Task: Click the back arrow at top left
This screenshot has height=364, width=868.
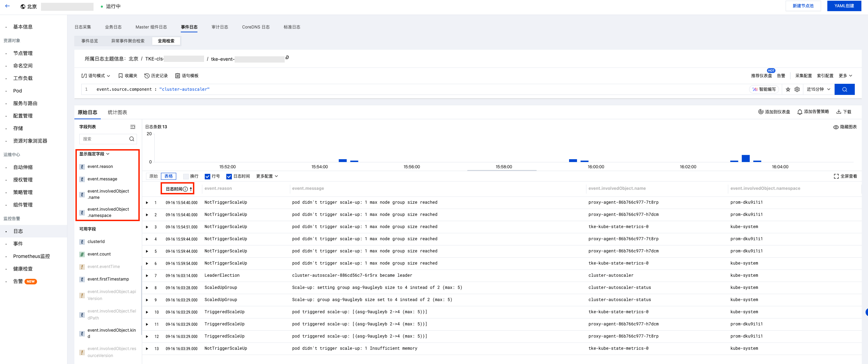Action: click(x=8, y=6)
